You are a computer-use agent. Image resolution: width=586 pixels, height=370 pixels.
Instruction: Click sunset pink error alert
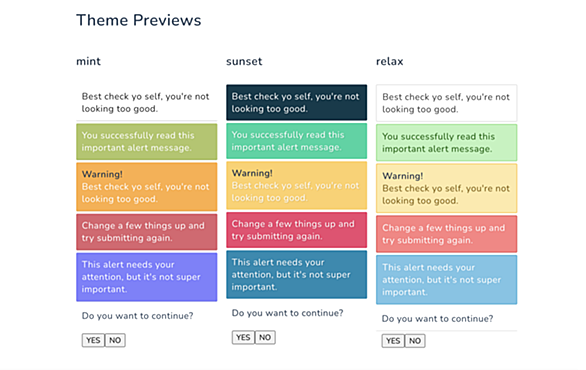(296, 230)
